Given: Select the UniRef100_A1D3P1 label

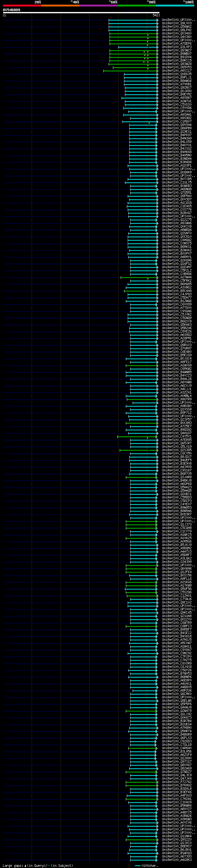Looking at the screenshot, I should [x=176, y=165].
